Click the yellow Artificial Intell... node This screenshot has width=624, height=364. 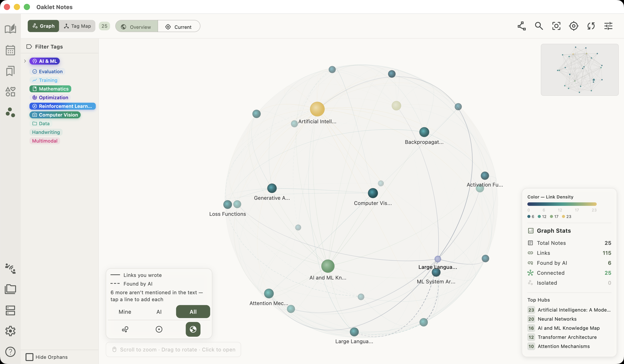(317, 109)
